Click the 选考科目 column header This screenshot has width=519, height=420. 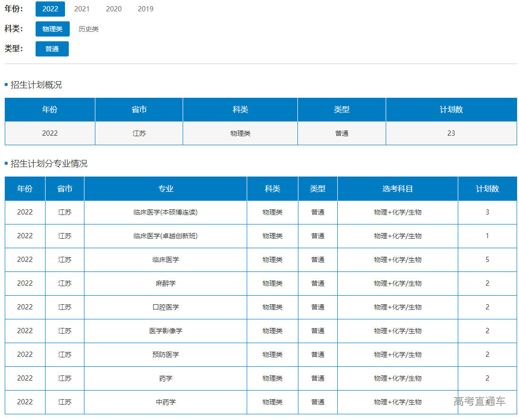tap(398, 189)
